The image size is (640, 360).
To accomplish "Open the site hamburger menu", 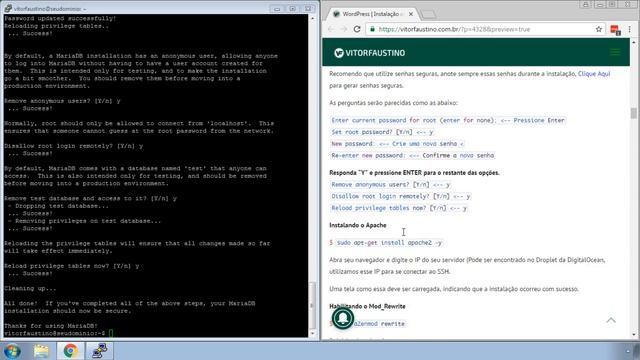I will 615,52.
